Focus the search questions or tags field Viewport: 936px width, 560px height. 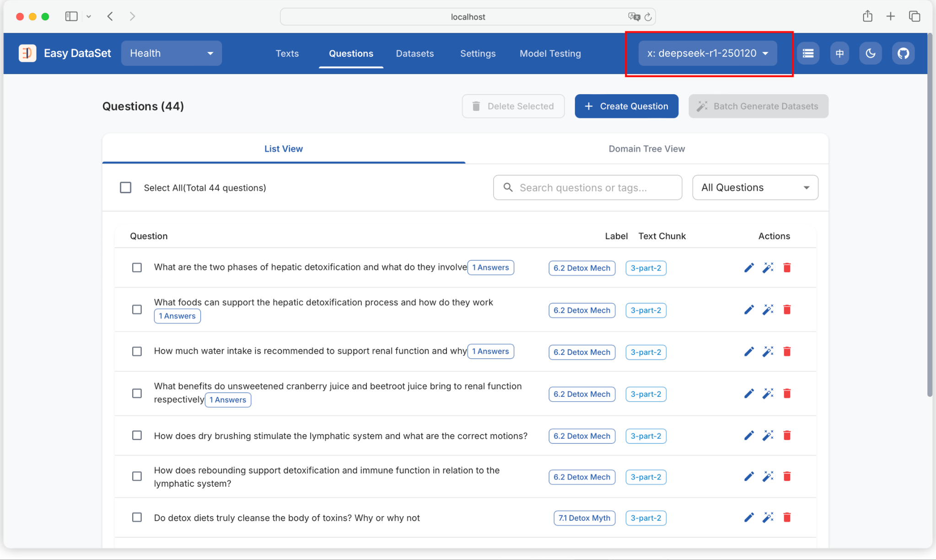[x=595, y=188]
